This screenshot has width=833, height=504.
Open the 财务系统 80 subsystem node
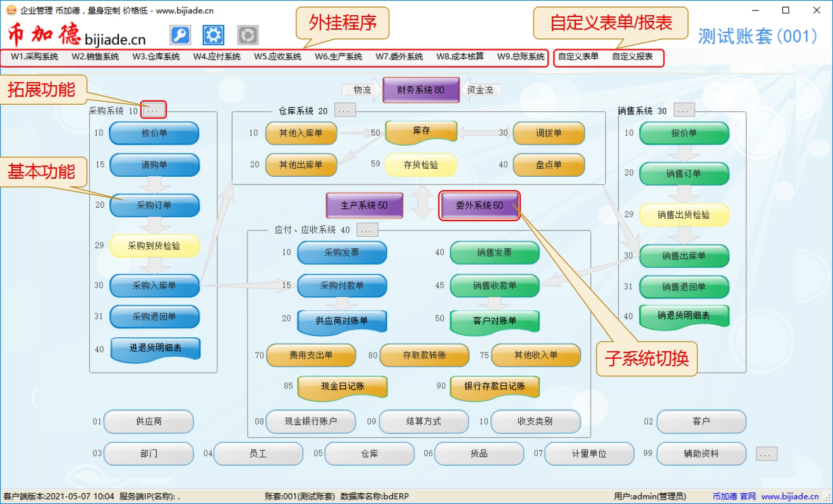(x=420, y=90)
